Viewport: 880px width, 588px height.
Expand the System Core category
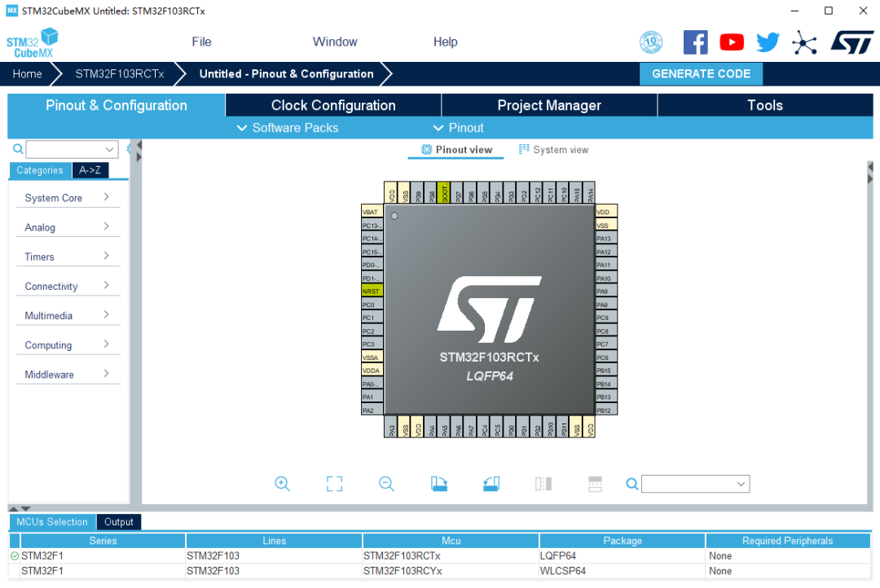pos(68,198)
